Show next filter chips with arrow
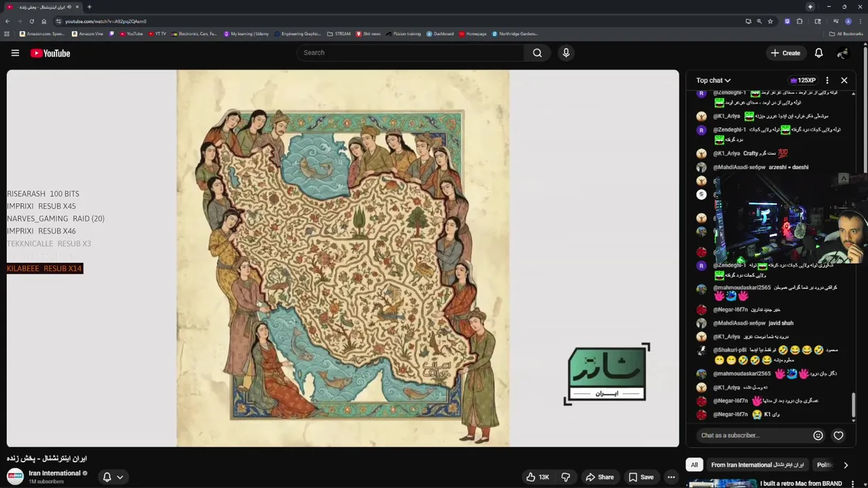 pyautogui.click(x=846, y=465)
